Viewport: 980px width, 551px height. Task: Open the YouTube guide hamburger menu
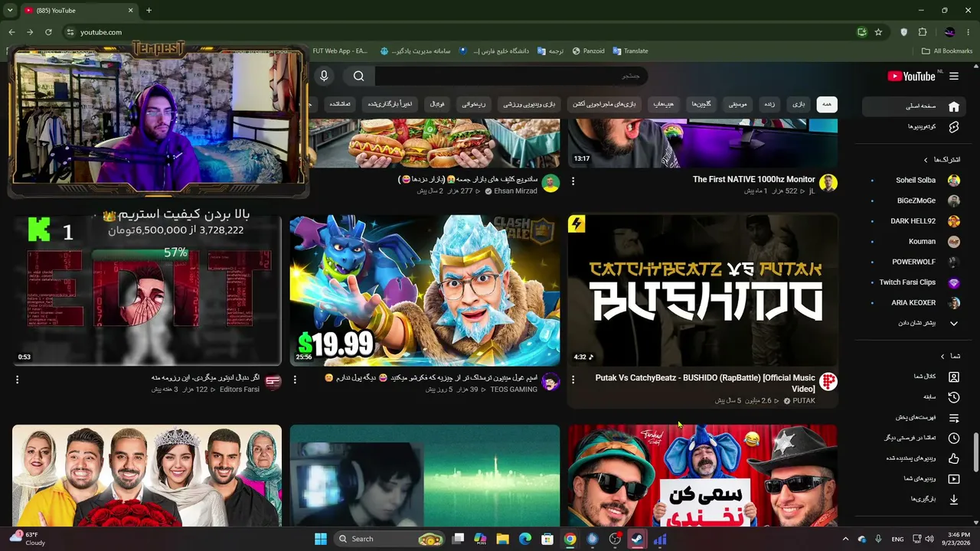click(x=954, y=76)
